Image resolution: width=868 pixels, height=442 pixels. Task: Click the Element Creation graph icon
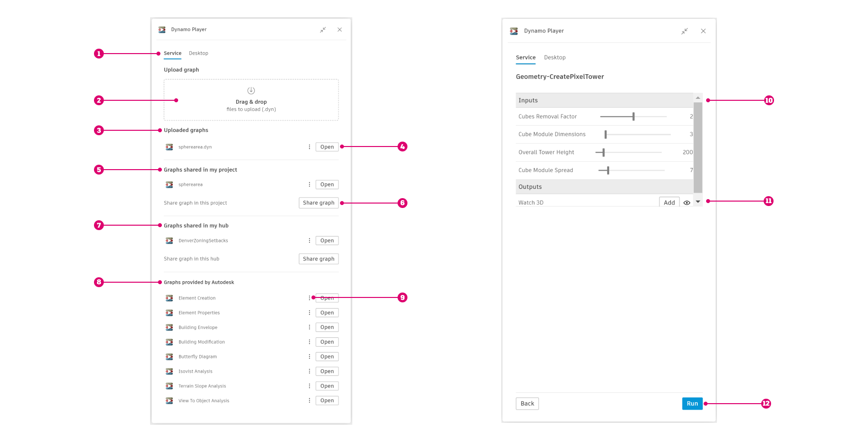(169, 298)
